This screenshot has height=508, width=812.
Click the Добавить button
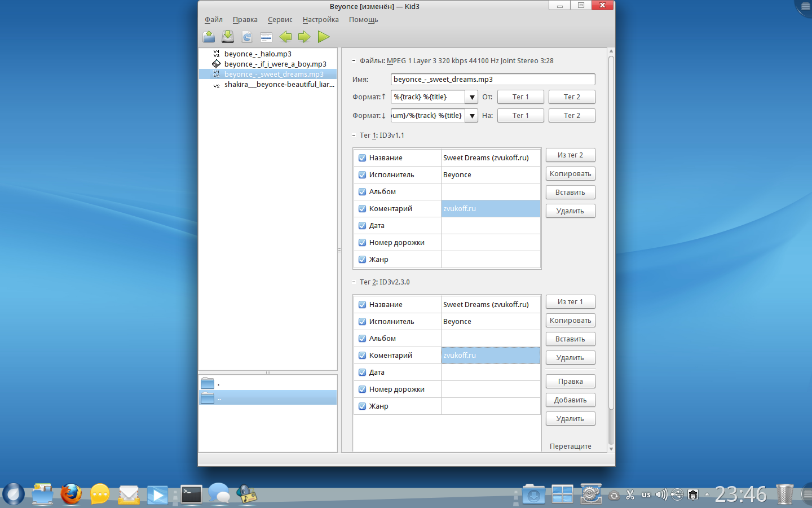point(570,400)
